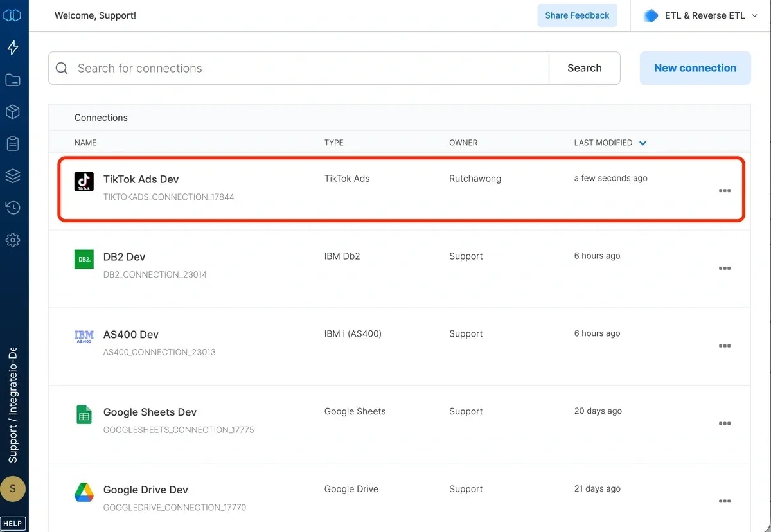Click the GOOGLEDRIVE_CONNECTION_17770 identifier
The height and width of the screenshot is (532, 771).
coord(175,508)
